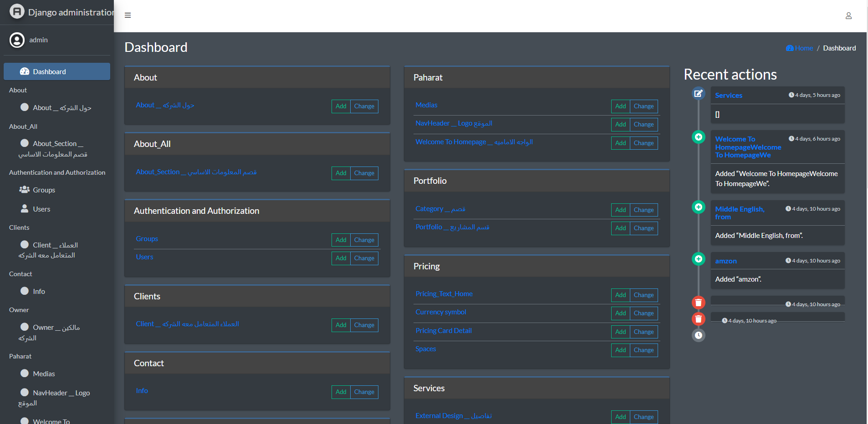Click Add button for Info in Contact card
The image size is (868, 424).
pos(341,392)
